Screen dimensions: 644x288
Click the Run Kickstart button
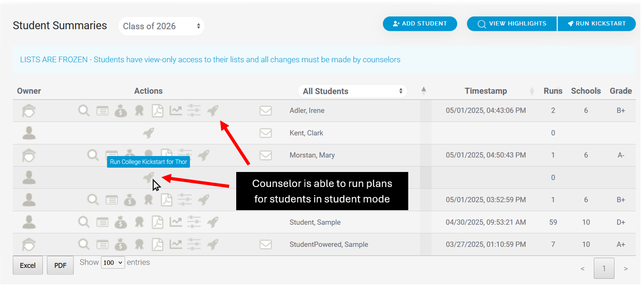click(x=597, y=24)
